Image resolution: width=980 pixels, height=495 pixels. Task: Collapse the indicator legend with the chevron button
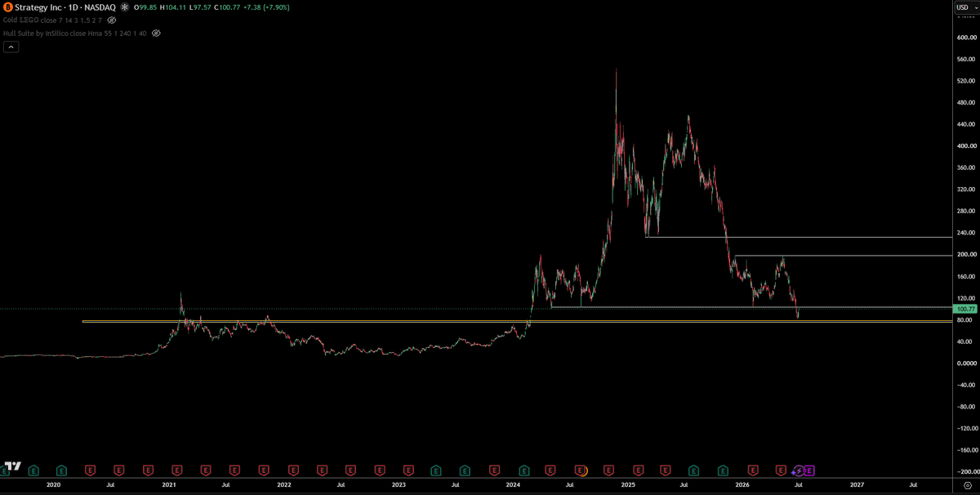pos(11,47)
